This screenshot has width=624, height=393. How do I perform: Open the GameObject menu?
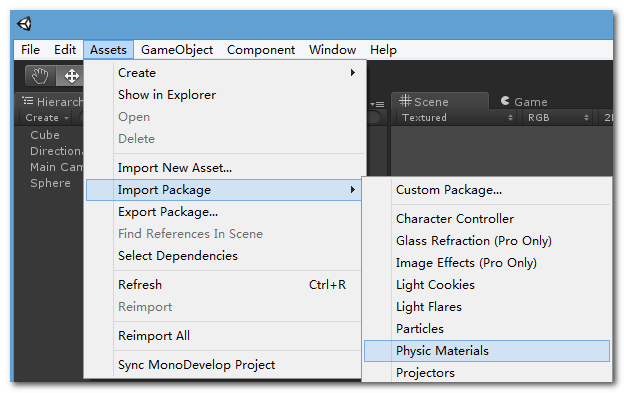point(177,50)
